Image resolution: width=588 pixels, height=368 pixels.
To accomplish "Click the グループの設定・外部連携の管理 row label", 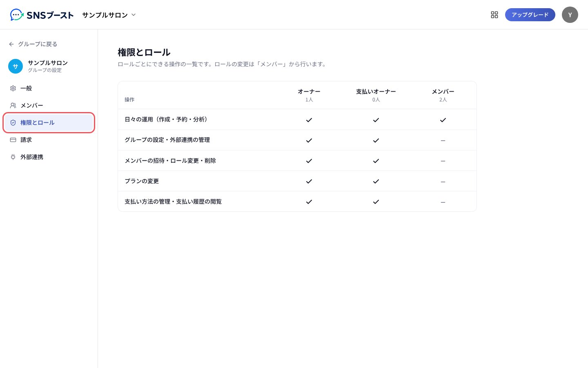I will (167, 140).
